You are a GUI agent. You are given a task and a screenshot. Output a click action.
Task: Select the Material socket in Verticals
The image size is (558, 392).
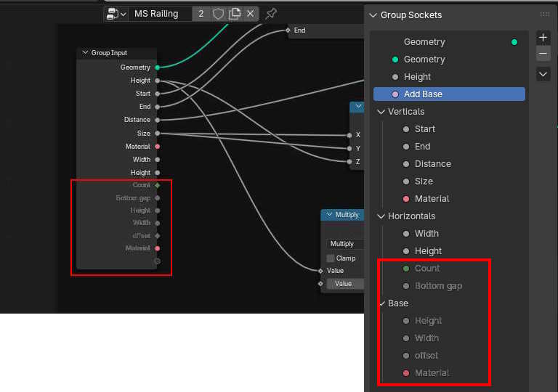(x=449, y=199)
